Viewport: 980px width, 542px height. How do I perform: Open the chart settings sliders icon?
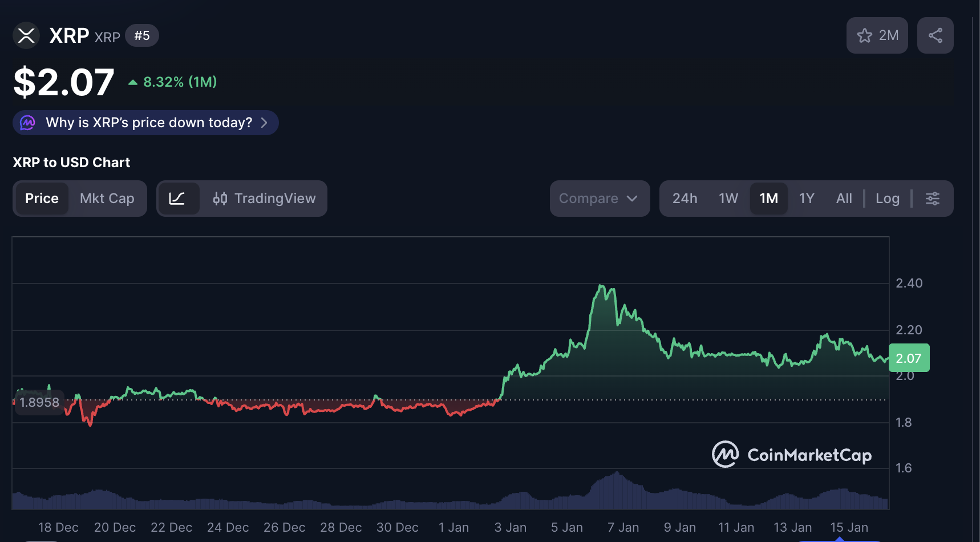pyautogui.click(x=933, y=199)
